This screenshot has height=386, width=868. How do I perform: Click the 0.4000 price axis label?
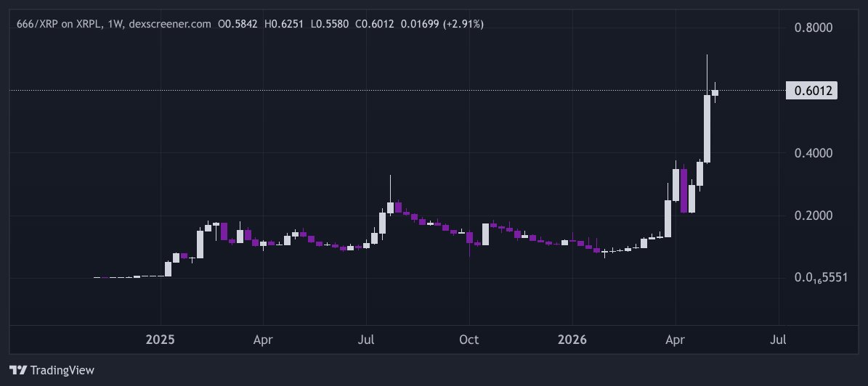813,152
